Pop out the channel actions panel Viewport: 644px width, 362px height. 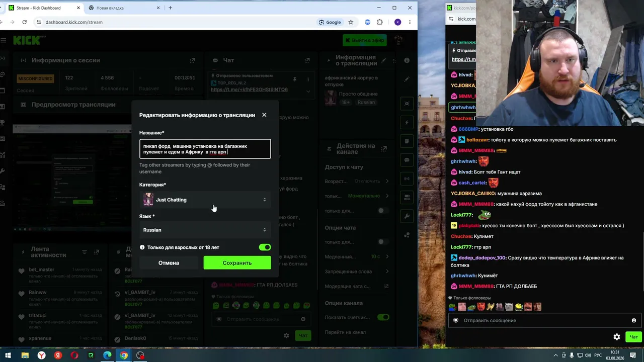point(384,149)
